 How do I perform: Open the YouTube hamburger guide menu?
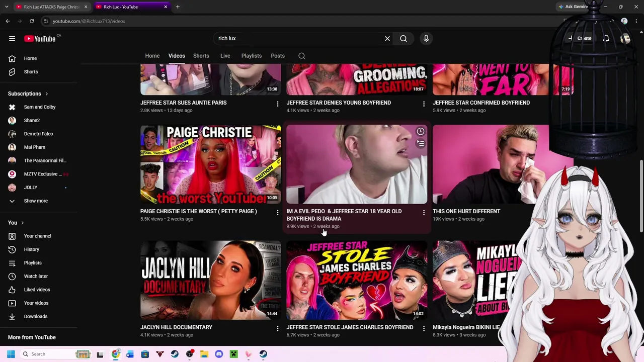[12, 38]
